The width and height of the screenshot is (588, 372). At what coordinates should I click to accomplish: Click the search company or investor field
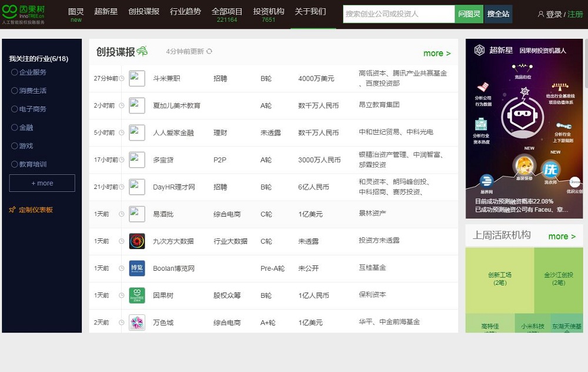399,14
